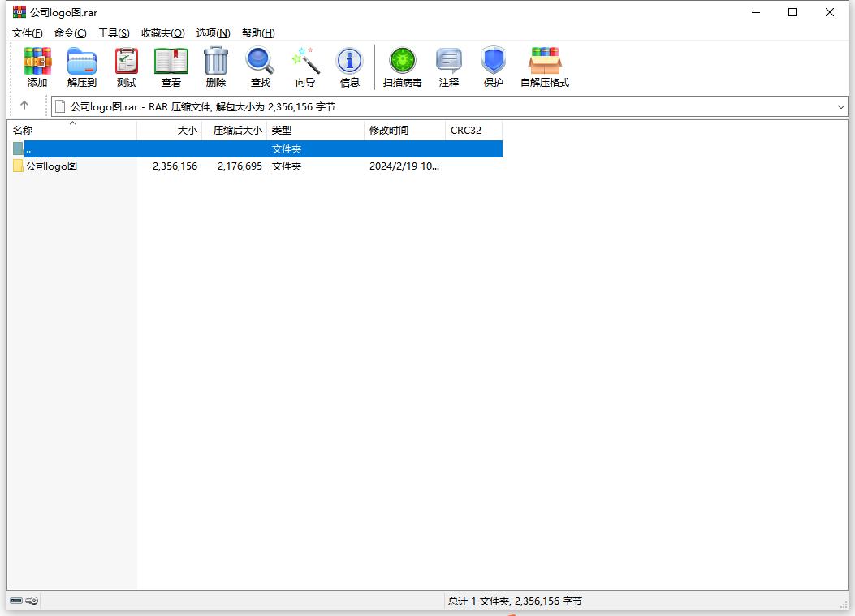Click the 扫描病毒 (Virus Scan) icon

(402, 62)
